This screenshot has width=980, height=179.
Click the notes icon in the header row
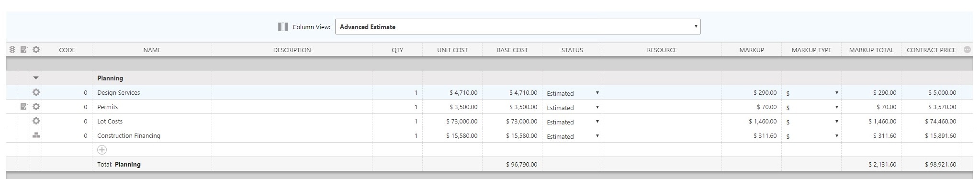click(24, 50)
